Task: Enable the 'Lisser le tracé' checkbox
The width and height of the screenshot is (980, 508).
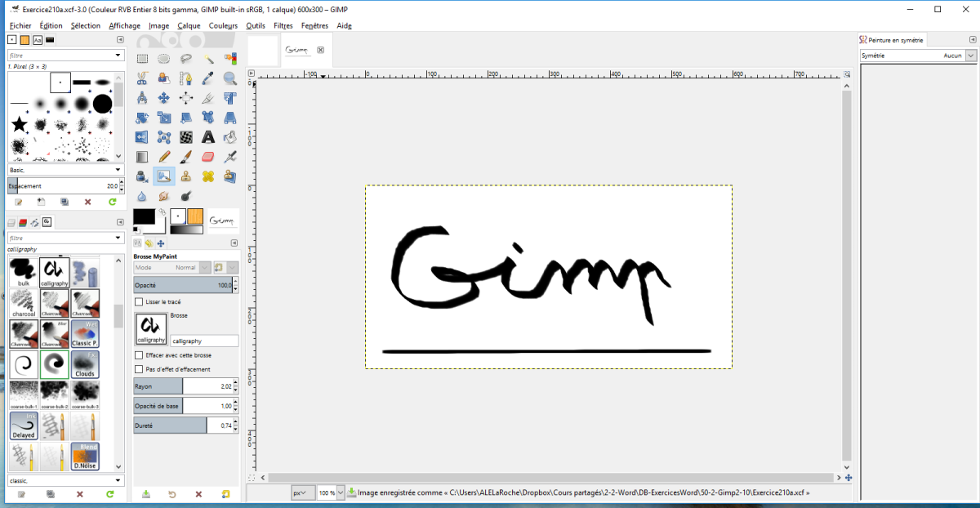Action: [x=138, y=301]
